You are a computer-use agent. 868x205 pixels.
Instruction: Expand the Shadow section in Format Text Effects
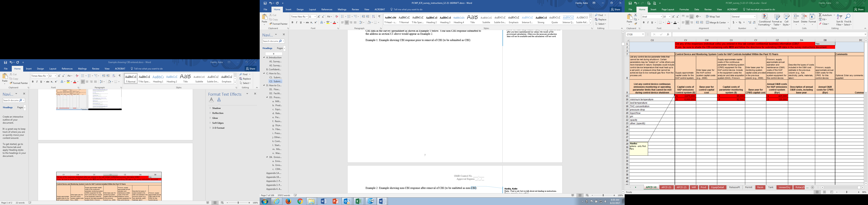tap(216, 108)
